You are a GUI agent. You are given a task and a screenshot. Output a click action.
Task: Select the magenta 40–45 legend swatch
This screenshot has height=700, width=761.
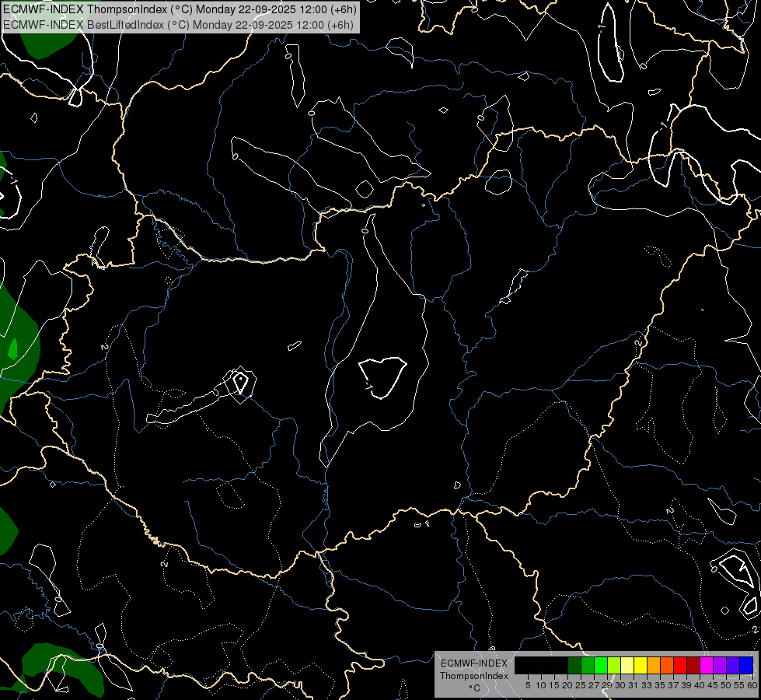coord(707,665)
